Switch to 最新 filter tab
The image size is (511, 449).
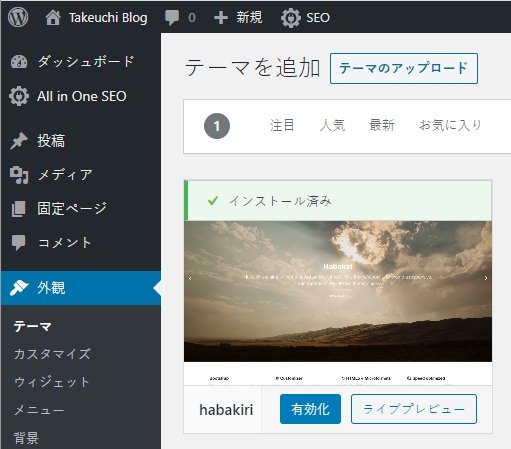[382, 126]
